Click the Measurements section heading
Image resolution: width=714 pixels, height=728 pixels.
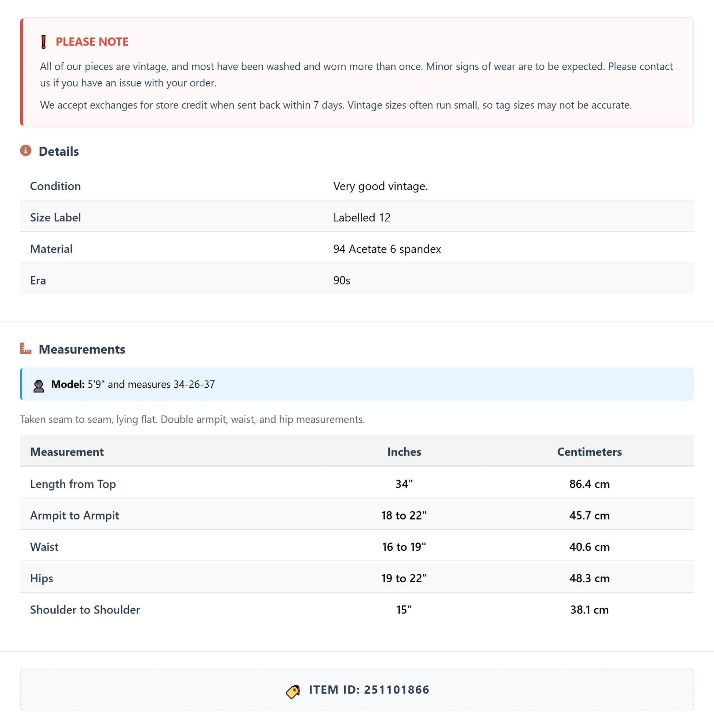[x=82, y=349]
